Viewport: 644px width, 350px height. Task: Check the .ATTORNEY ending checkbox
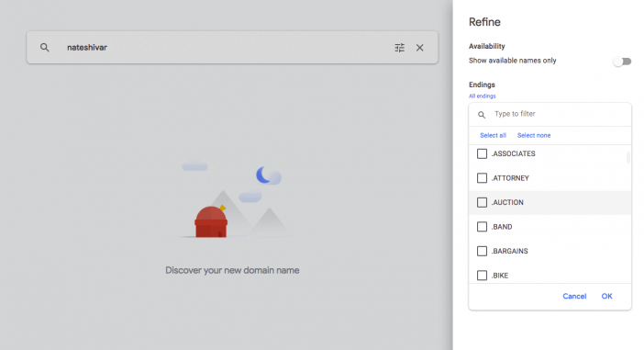482,178
